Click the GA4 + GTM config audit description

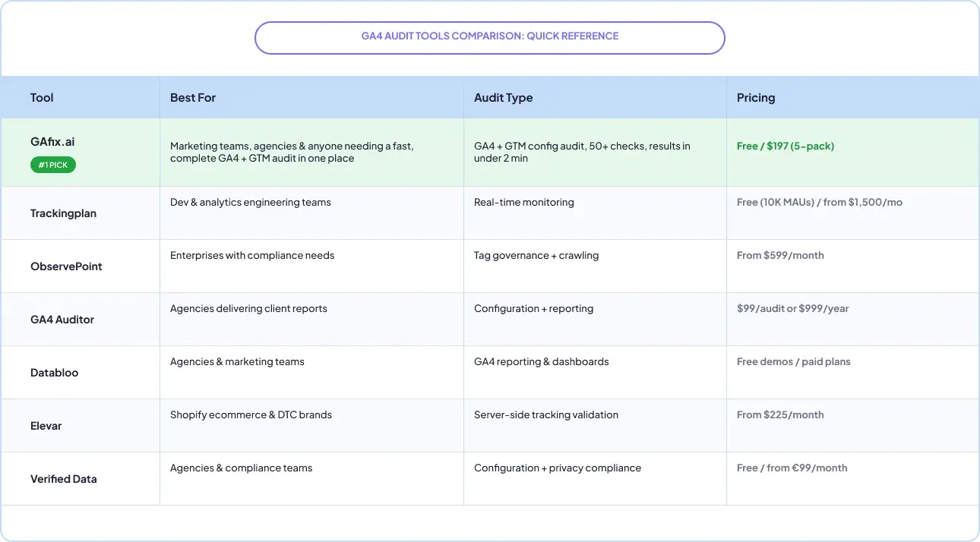(582, 152)
